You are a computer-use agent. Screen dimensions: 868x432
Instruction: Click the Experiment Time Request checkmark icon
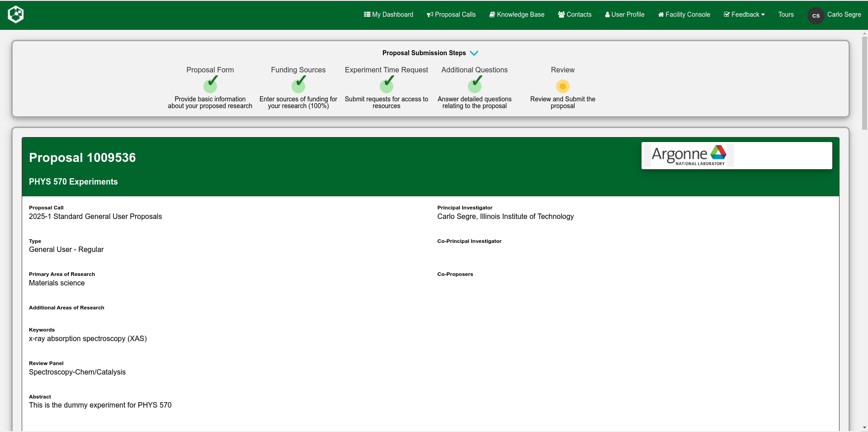pyautogui.click(x=387, y=85)
